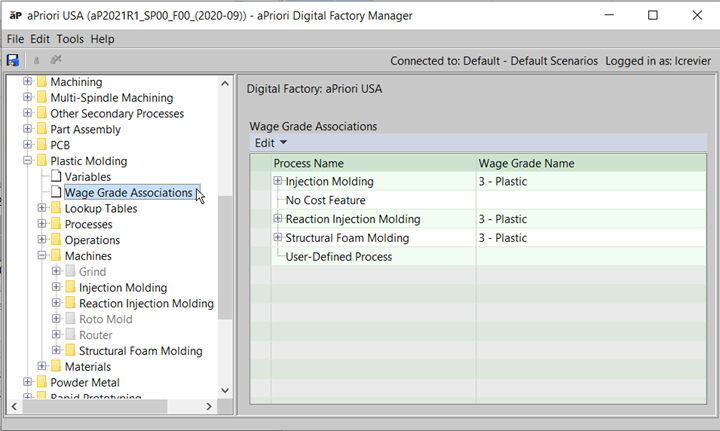
Task: Expand the Processes tree node
Action: (x=42, y=224)
